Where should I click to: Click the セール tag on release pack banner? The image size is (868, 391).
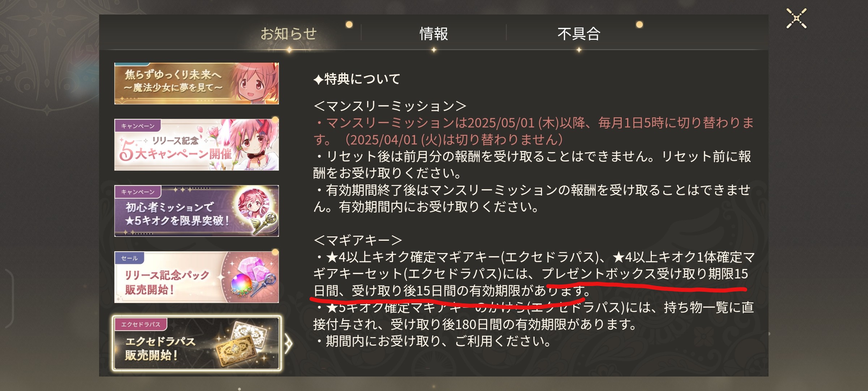point(129,258)
